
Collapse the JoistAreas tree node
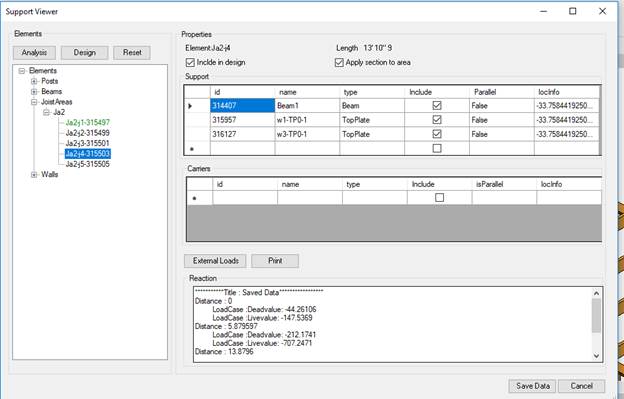point(34,102)
